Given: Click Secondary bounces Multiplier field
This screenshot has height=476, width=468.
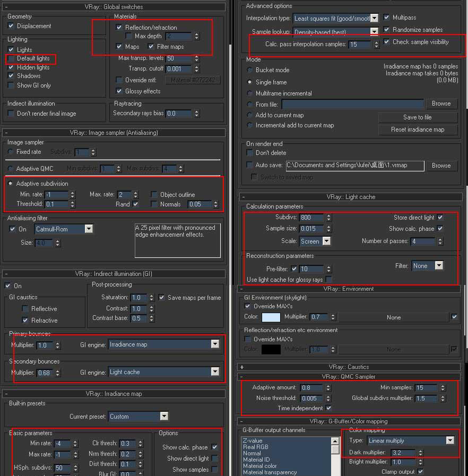Looking at the screenshot, I should coord(46,373).
